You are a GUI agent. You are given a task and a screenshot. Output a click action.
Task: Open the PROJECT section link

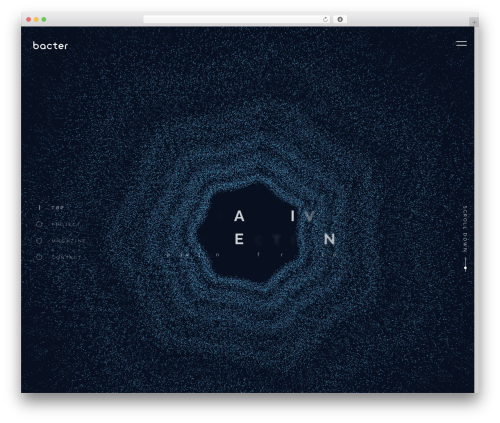pos(66,224)
